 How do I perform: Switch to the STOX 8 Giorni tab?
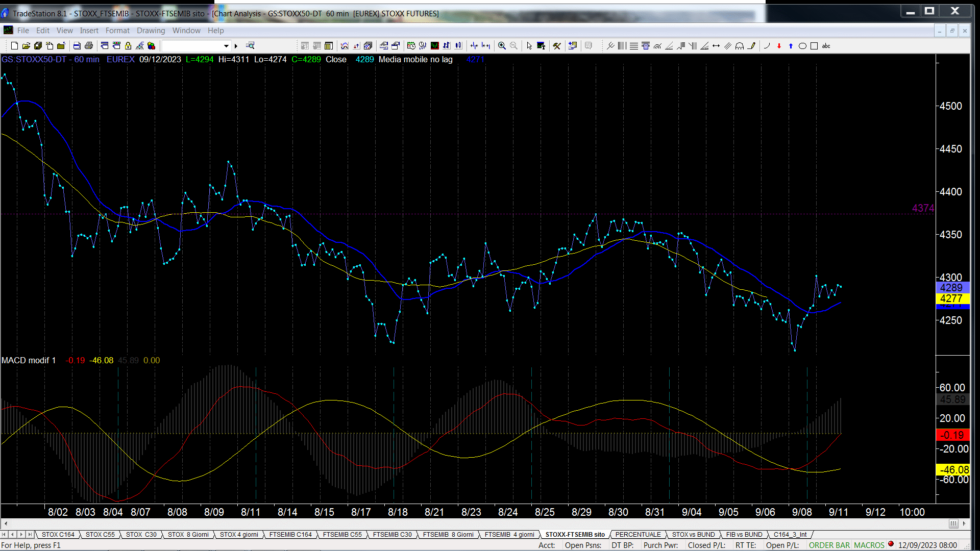coord(188,535)
